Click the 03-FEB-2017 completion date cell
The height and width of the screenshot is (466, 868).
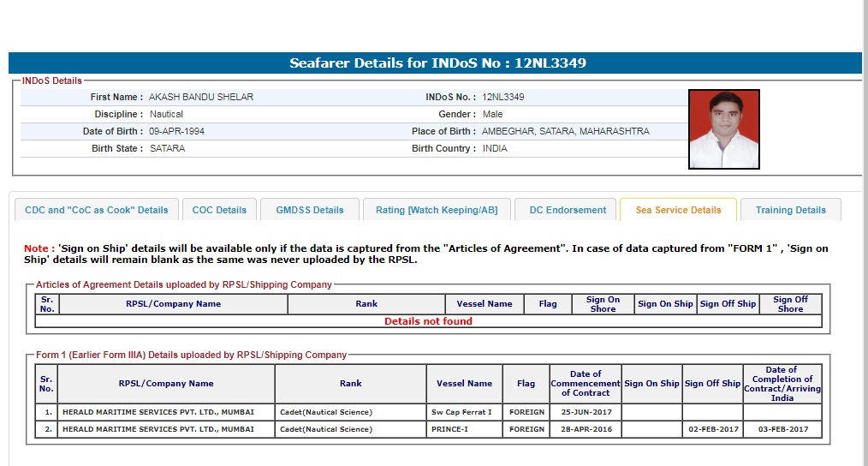782,429
